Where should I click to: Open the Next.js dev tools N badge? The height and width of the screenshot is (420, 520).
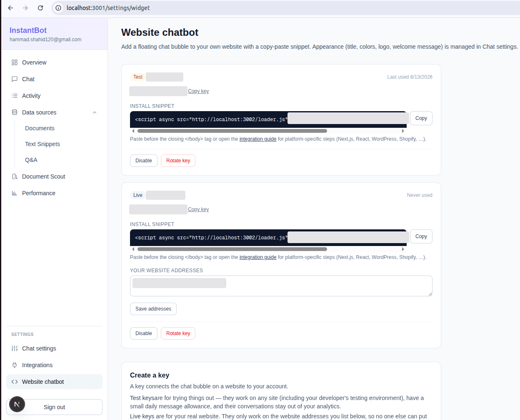17,404
